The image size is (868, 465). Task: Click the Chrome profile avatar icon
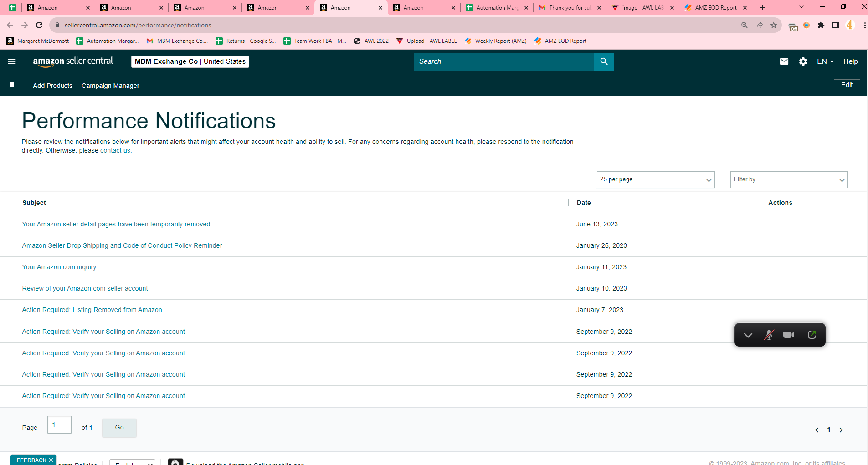click(x=850, y=25)
